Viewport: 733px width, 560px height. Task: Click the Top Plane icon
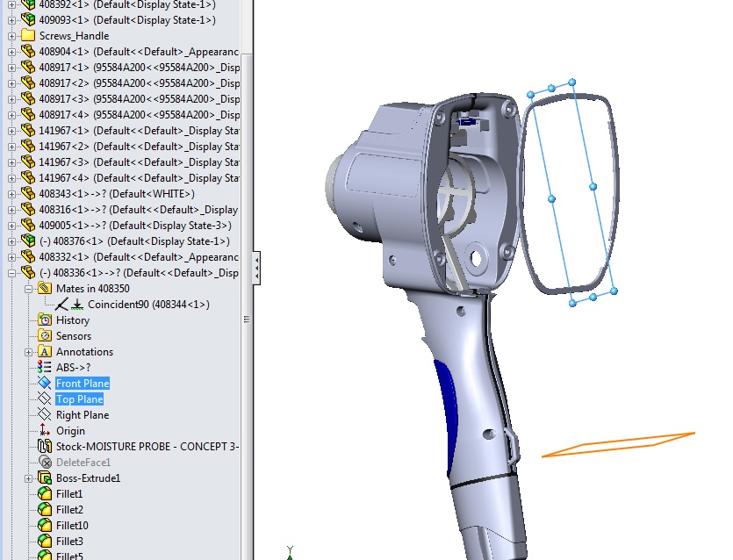(45, 399)
